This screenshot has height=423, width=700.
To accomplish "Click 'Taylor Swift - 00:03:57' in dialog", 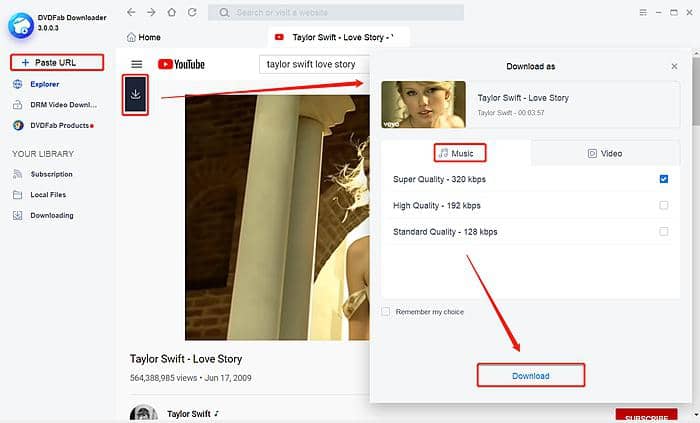I will pyautogui.click(x=511, y=113).
